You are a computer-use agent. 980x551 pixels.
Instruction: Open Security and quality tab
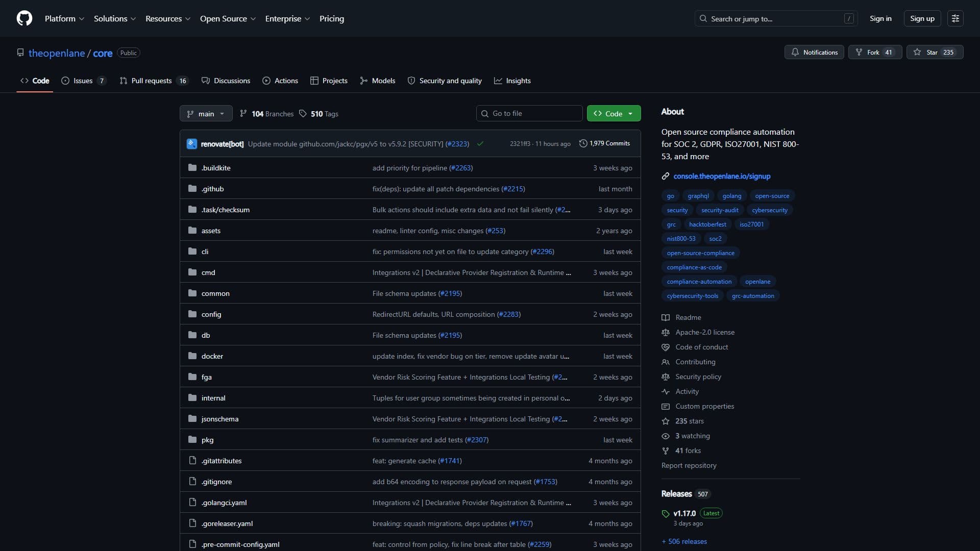pyautogui.click(x=445, y=81)
